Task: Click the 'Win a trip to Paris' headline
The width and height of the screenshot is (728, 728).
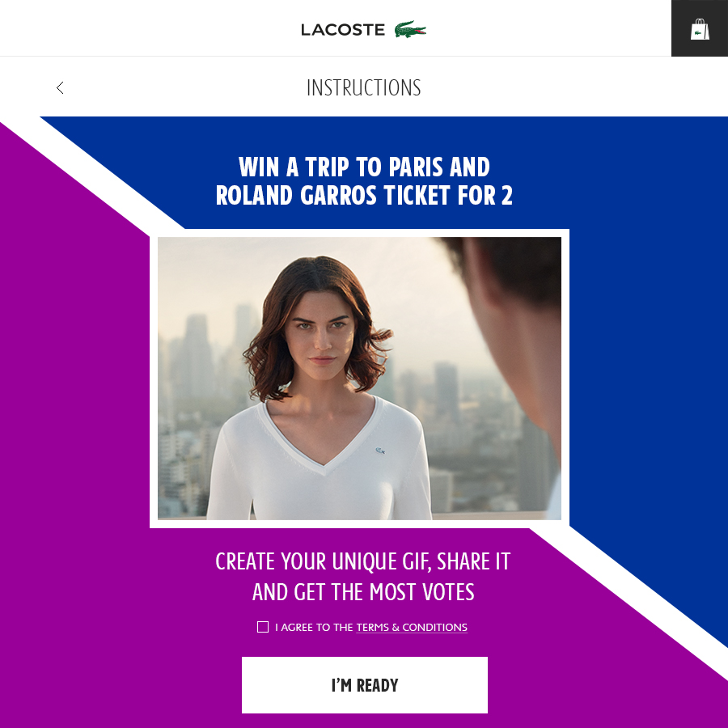Action: click(x=364, y=167)
